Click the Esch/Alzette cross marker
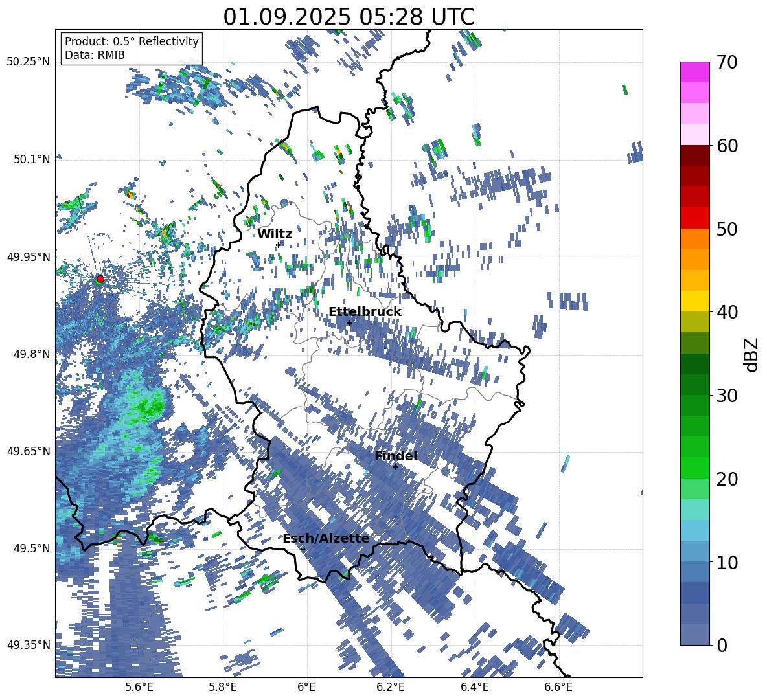This screenshot has height=700, width=767. tap(303, 549)
